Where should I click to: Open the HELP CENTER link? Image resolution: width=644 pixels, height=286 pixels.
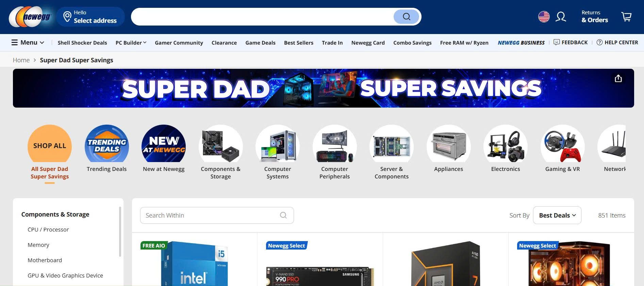(617, 43)
